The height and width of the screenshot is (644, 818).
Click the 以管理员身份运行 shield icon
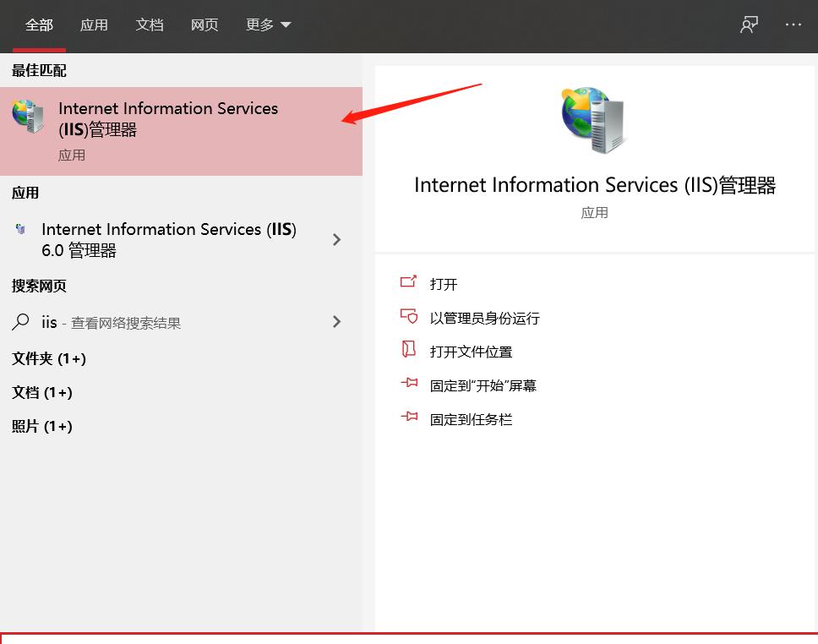coord(410,318)
